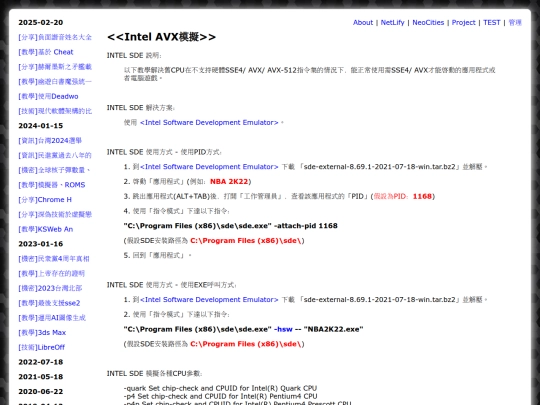Screen dimensions: 540x405
Task: Click the blue -hsw parameter text
Action: (283, 329)
